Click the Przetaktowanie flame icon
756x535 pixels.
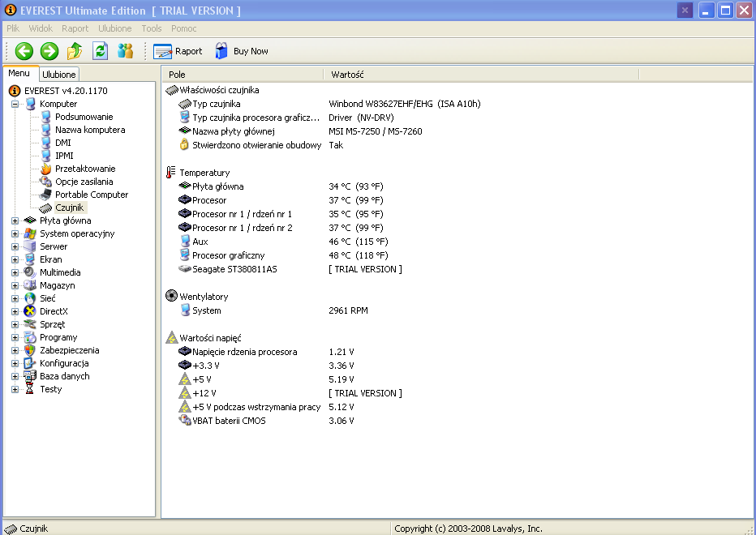tap(45, 169)
